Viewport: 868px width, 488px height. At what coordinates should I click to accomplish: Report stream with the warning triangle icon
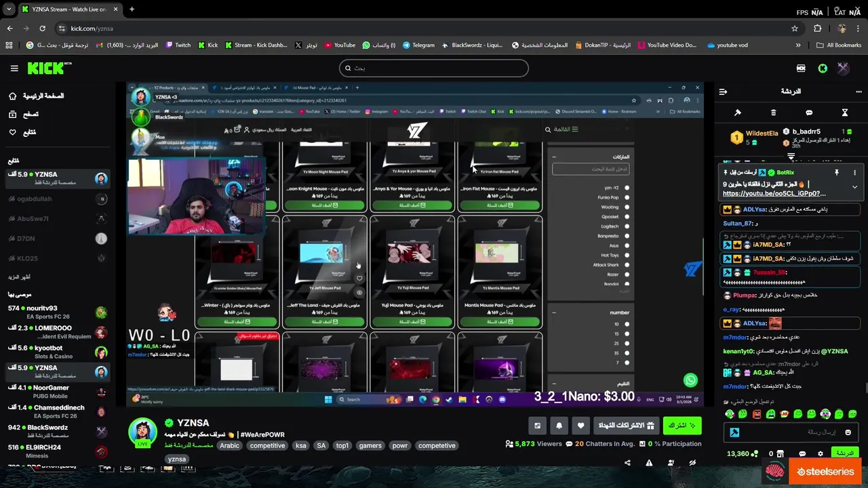(649, 463)
